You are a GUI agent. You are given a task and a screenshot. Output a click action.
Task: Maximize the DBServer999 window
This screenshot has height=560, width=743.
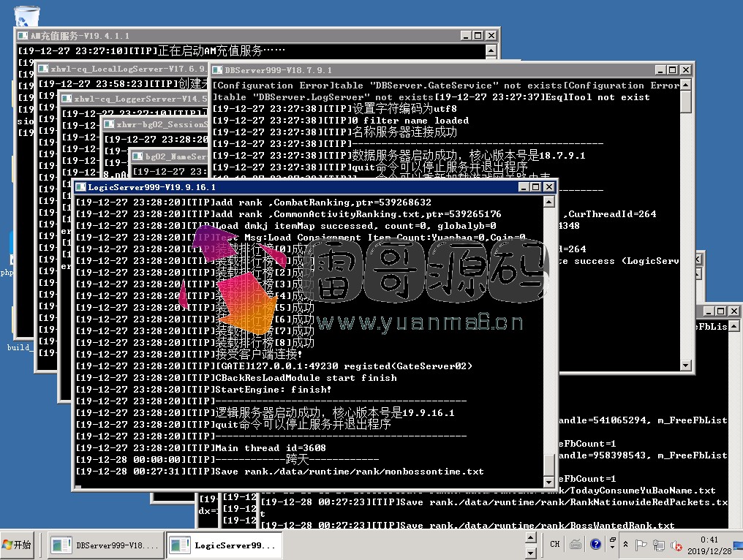pos(672,70)
